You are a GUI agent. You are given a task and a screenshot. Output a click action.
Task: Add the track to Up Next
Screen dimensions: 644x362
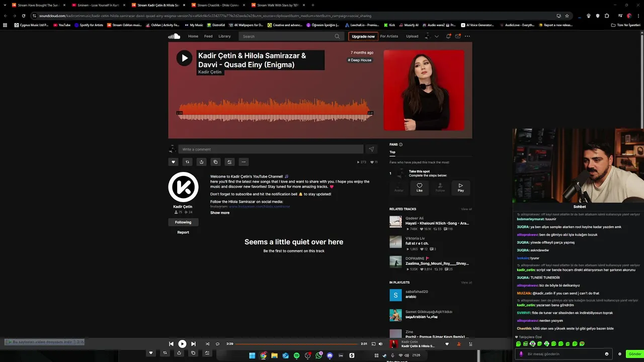229,162
